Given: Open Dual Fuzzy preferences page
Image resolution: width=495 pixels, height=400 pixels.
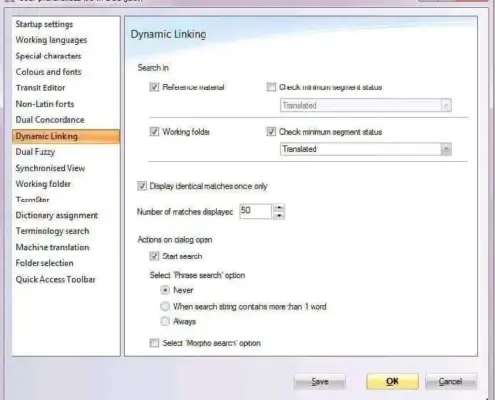Looking at the screenshot, I should pyautogui.click(x=35, y=152).
